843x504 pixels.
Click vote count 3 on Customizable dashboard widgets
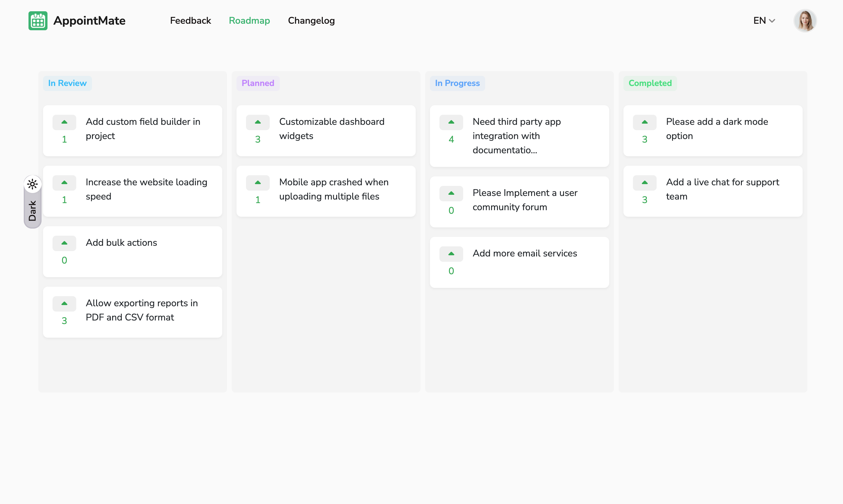click(258, 139)
